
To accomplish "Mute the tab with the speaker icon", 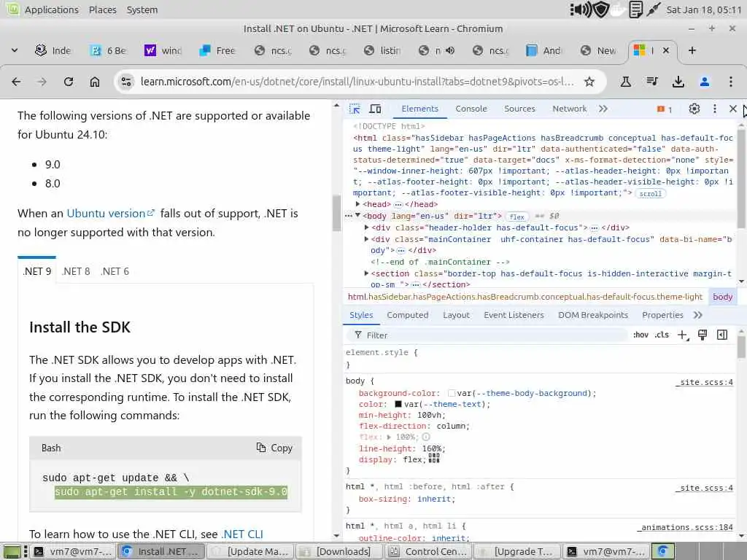I will (449, 50).
